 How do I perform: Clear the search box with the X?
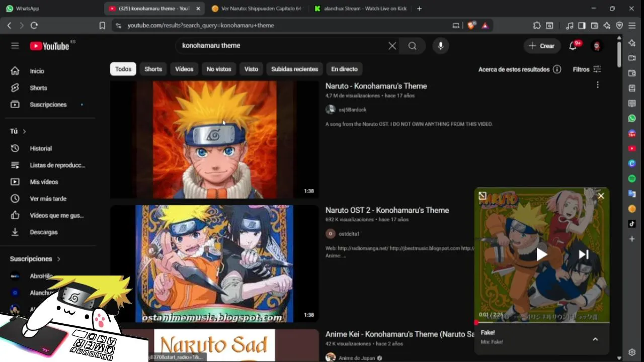392,46
